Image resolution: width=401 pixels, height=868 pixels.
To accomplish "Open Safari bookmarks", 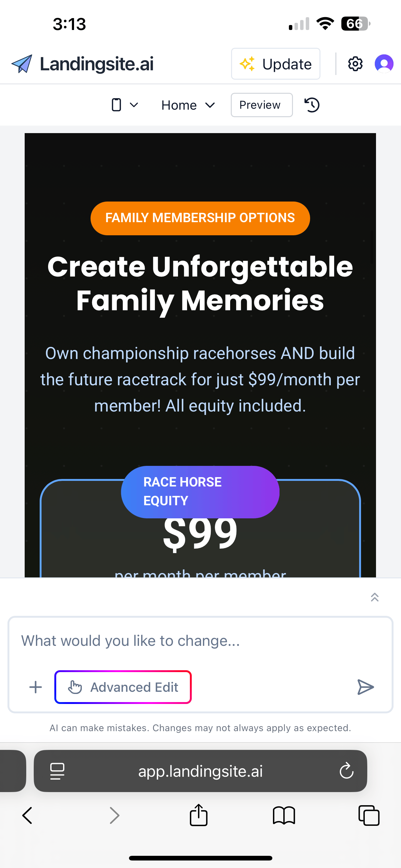I will [284, 815].
